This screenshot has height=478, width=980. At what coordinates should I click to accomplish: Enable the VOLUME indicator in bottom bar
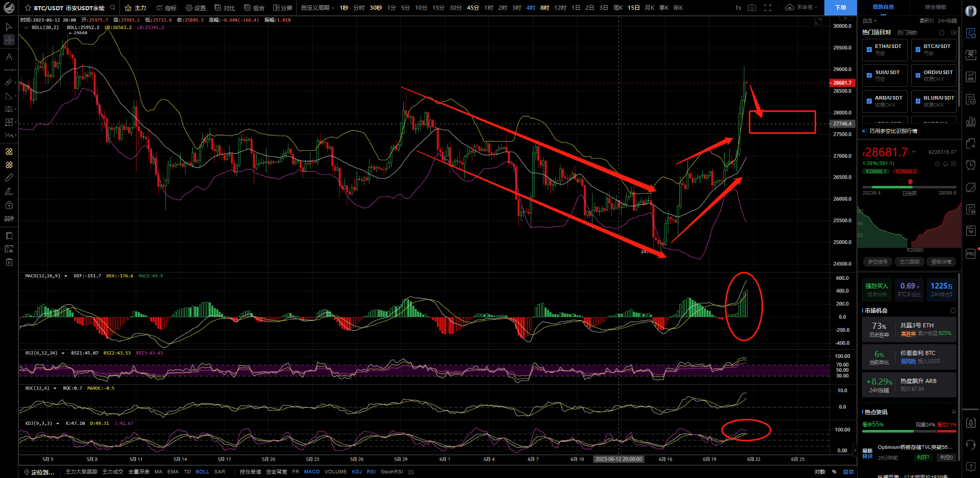335,472
